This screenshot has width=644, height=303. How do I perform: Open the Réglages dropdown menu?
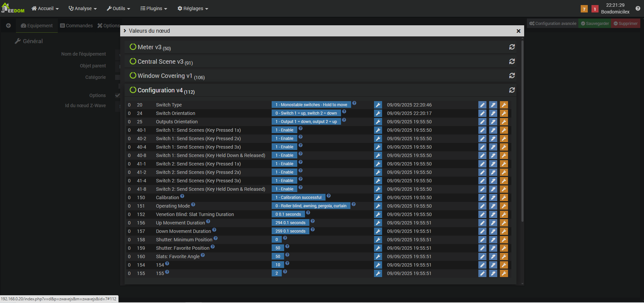point(193,8)
